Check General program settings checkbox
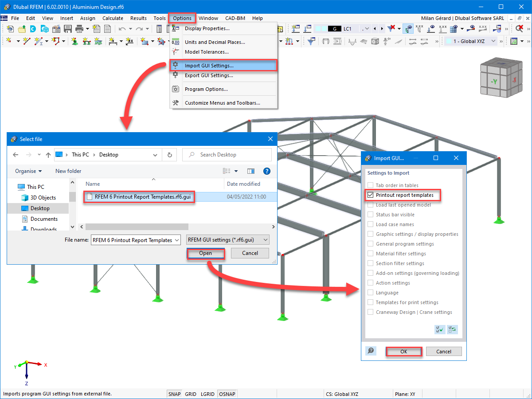532x399 pixels. coord(371,244)
